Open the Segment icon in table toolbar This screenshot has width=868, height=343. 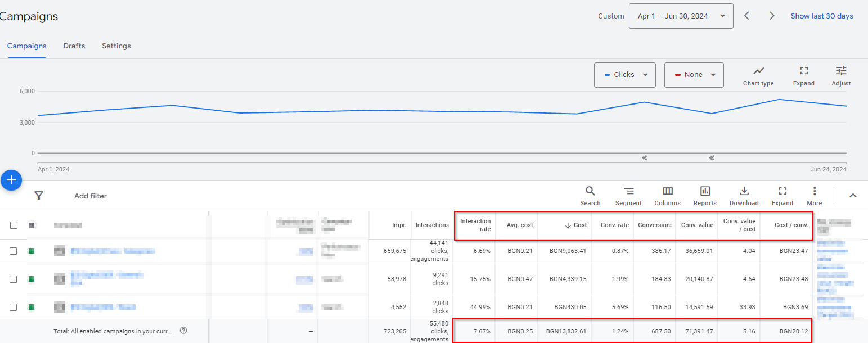[x=628, y=196]
